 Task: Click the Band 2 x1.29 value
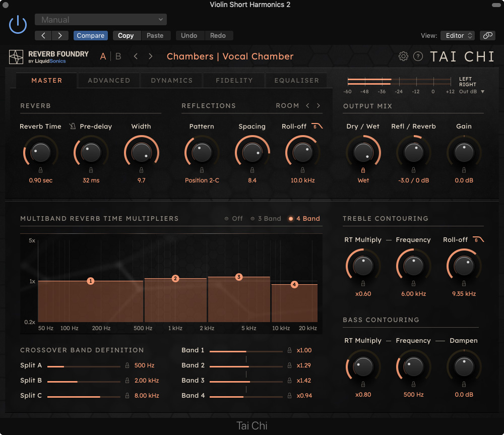pos(304,365)
